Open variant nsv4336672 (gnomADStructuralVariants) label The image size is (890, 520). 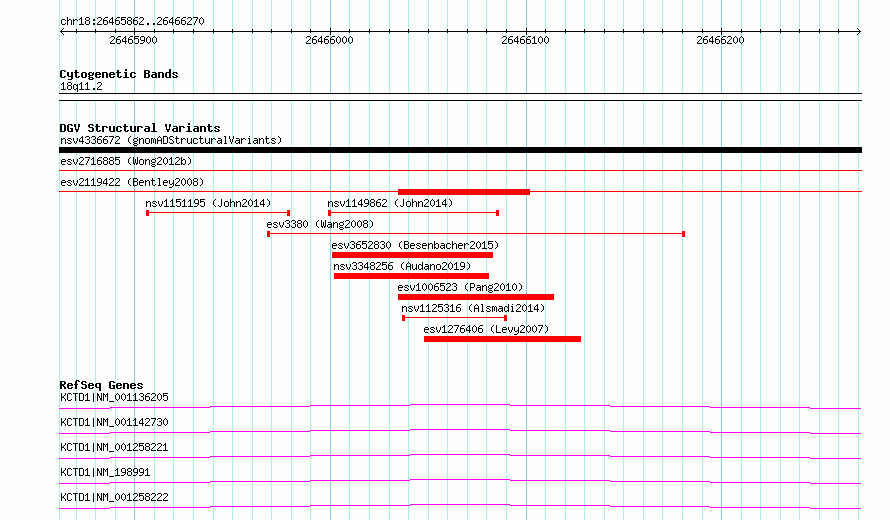171,140
